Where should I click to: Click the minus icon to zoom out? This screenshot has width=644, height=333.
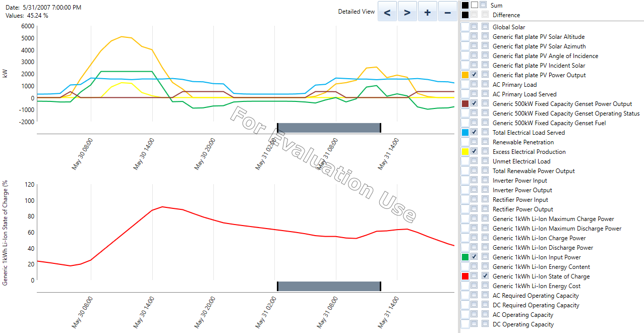point(447,11)
